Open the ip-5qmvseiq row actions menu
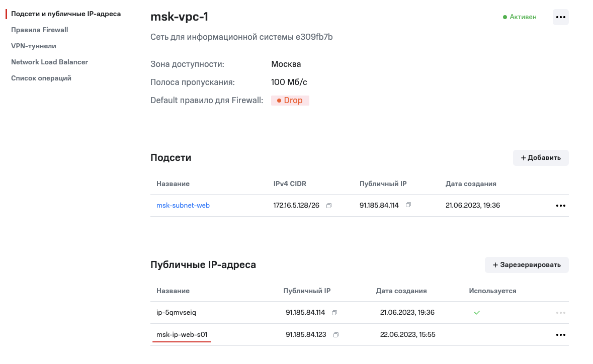 (560, 313)
